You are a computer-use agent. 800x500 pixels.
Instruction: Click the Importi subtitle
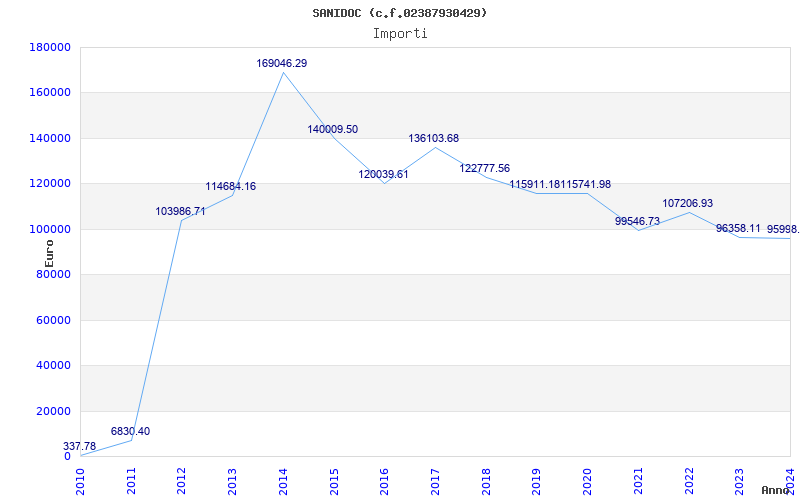(x=400, y=34)
